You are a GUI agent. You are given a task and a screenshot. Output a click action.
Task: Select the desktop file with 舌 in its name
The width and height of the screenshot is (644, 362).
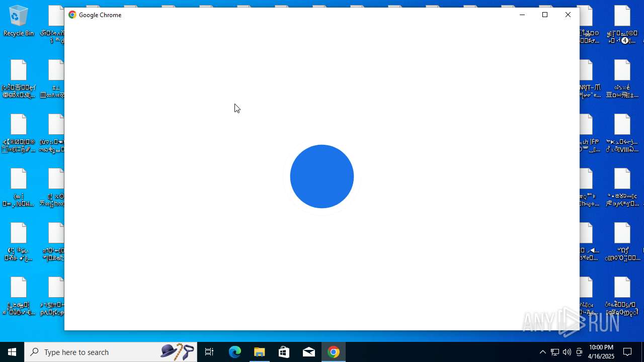(x=19, y=79)
